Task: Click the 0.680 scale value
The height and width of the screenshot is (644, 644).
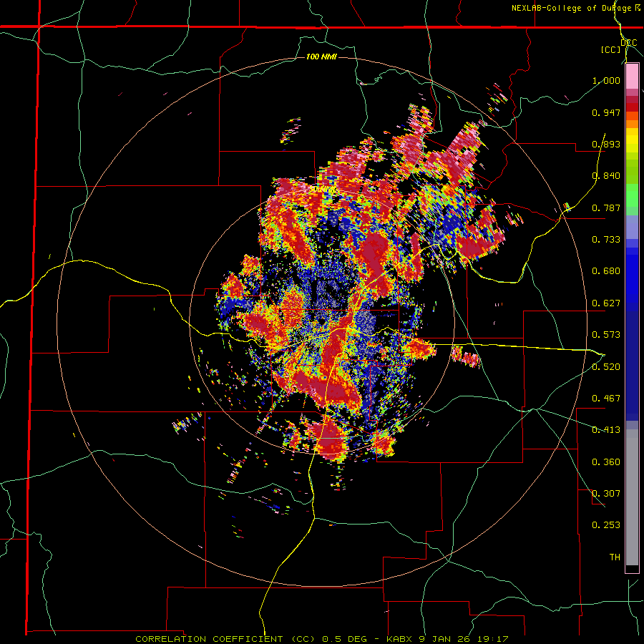Action: tap(606, 271)
